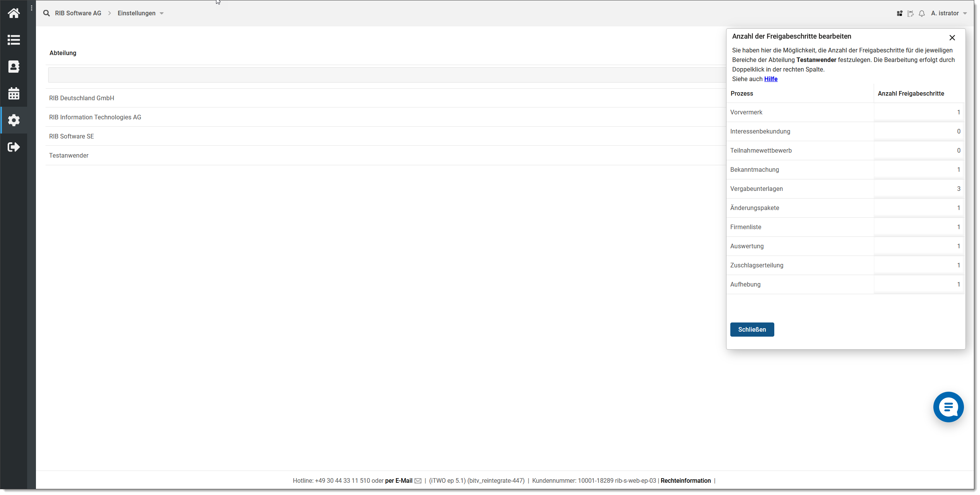Image resolution: width=980 pixels, height=495 pixels.
Task: Click the logout arrow sidebar icon
Action: click(14, 147)
